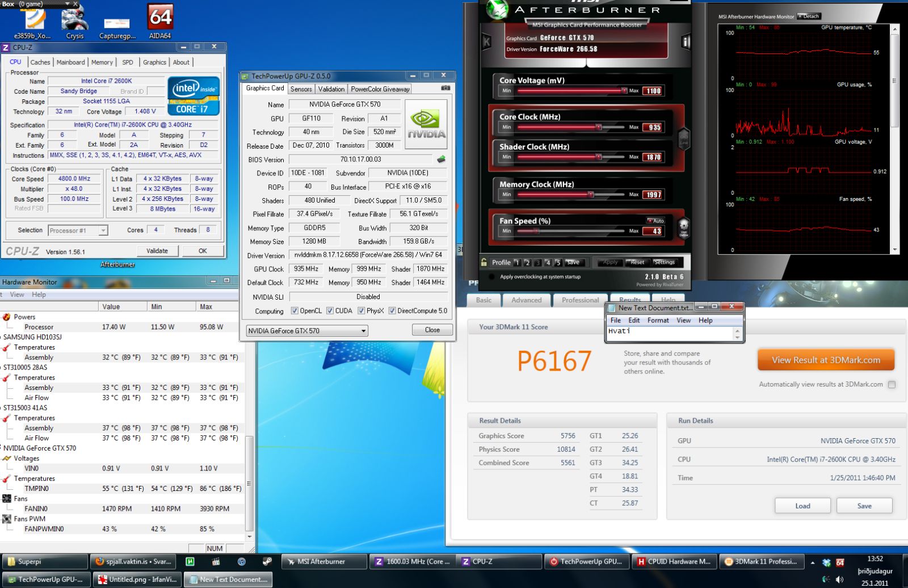Click View Result at 3DMark.com button
The width and height of the screenshot is (908, 588).
tap(826, 360)
